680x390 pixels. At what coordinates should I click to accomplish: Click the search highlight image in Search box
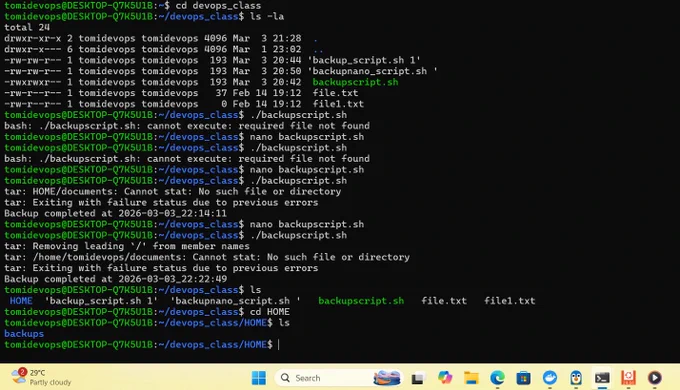pyautogui.click(x=387, y=378)
